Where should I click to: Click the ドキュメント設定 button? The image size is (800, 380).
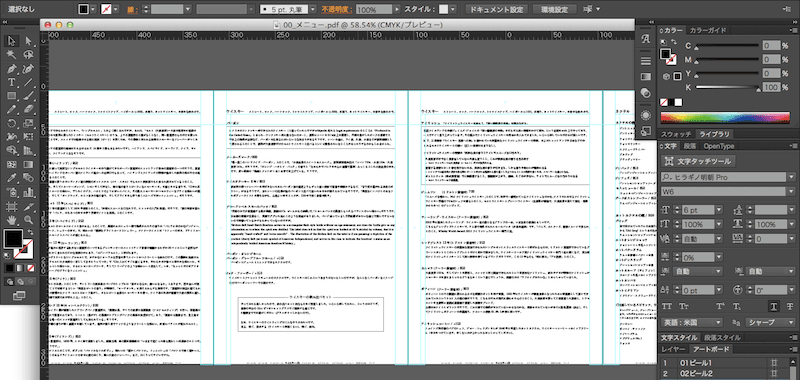pyautogui.click(x=496, y=9)
